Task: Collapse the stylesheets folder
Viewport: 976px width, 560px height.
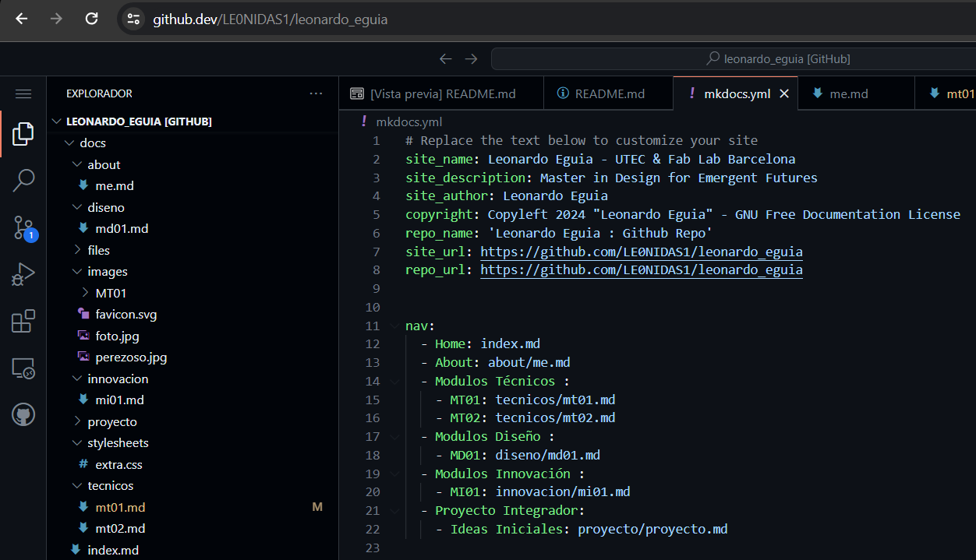Action: (x=77, y=443)
